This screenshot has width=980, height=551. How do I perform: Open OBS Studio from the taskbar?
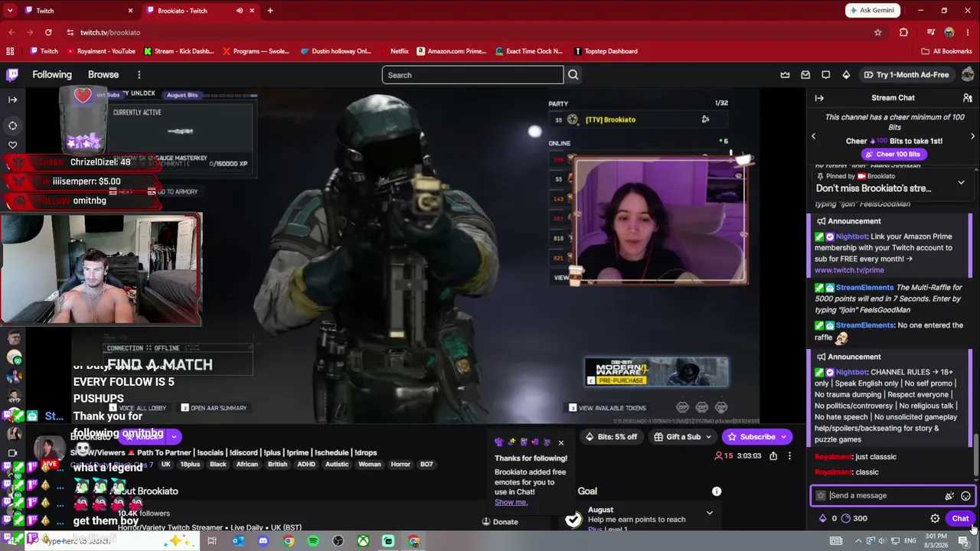338,541
